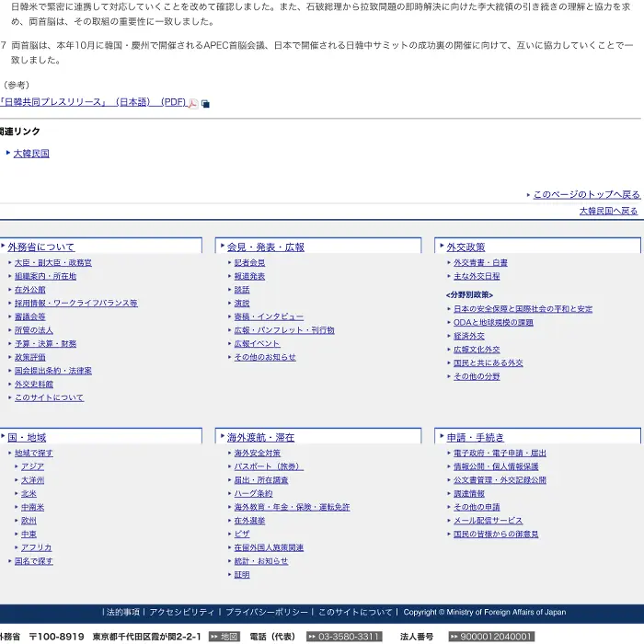Click 組織案内・所在地 link
644x644 pixels.
(x=45, y=276)
